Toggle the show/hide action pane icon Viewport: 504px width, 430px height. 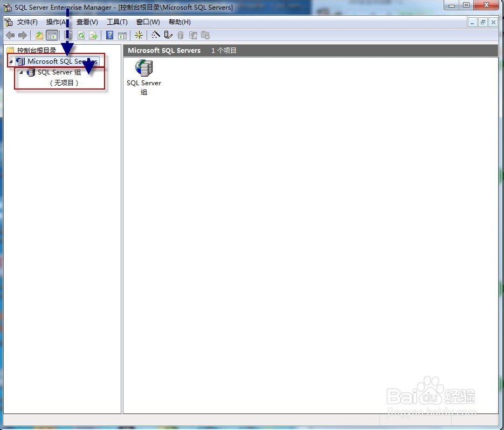click(122, 36)
